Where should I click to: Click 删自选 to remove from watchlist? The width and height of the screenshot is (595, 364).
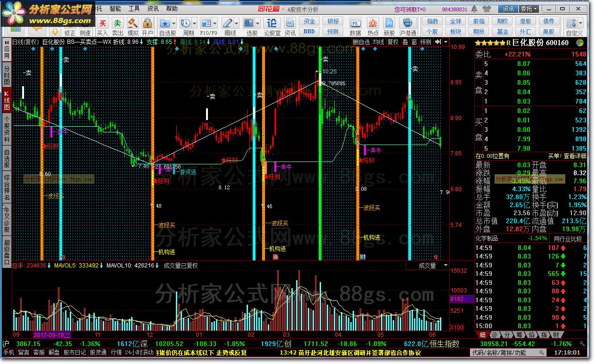pyautogui.click(x=362, y=42)
